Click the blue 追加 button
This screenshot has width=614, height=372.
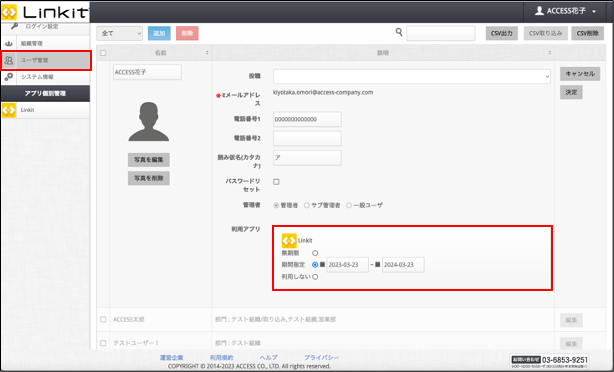(159, 33)
